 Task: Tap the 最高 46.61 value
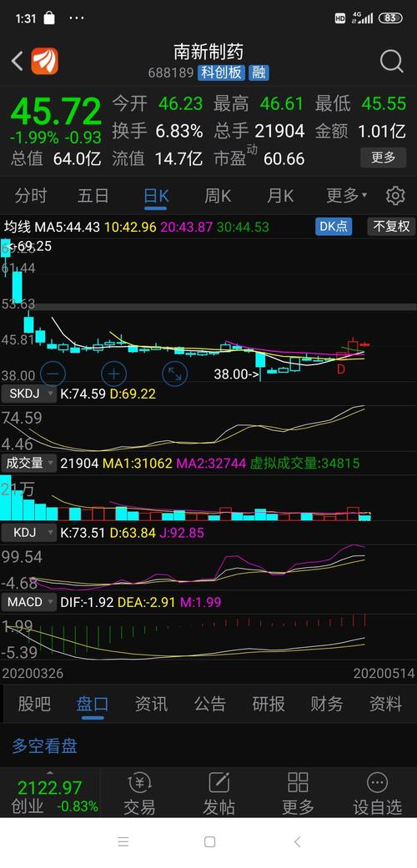coord(282,103)
